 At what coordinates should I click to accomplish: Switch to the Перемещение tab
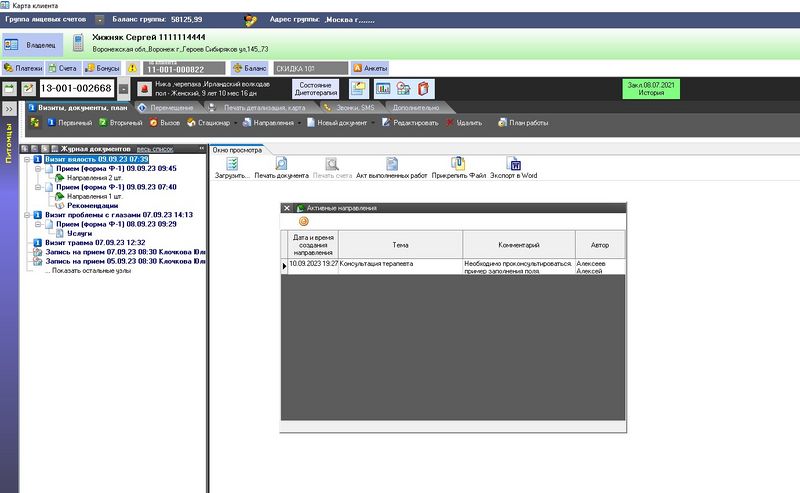click(x=171, y=107)
